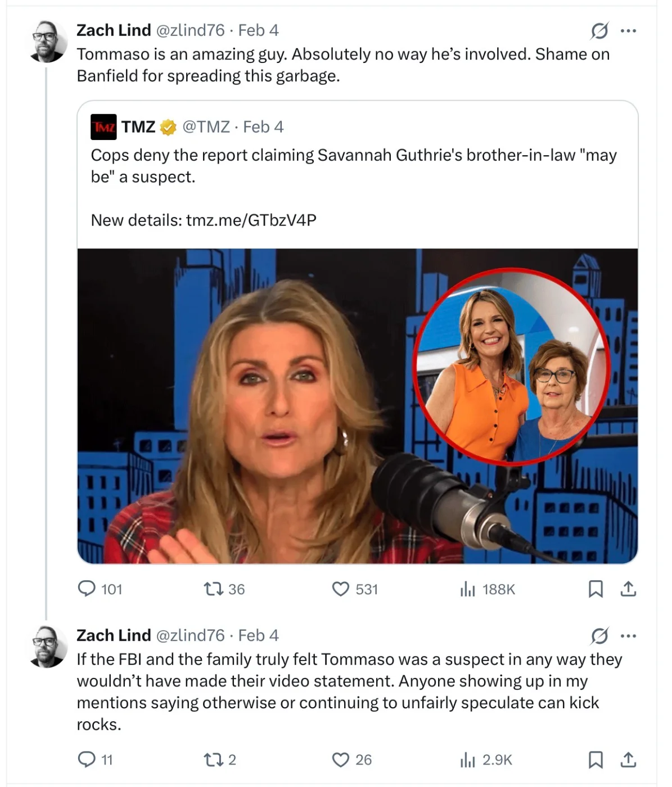Image resolution: width=672 pixels, height=787 pixels.
Task: Retweet the first tweet with 36 reposts
Action: 213,589
